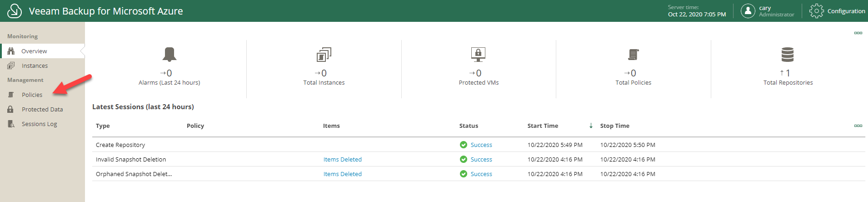Sort sessions by Start Time column
The height and width of the screenshot is (202, 868).
(x=543, y=126)
